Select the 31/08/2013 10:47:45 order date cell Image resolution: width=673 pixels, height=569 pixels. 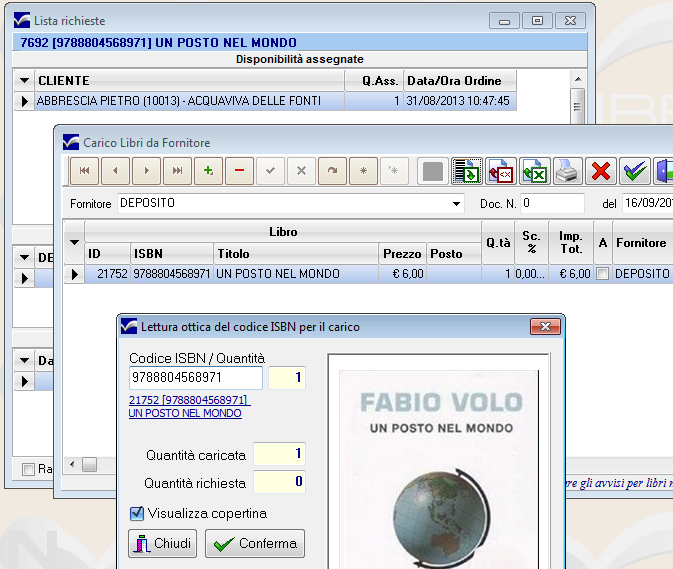pyautogui.click(x=460, y=101)
